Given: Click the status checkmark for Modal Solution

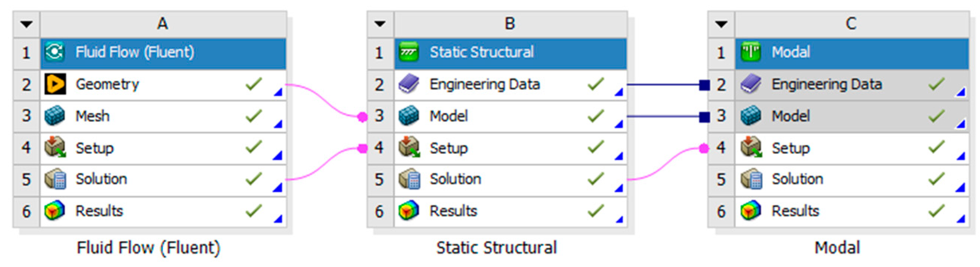Looking at the screenshot, I should pyautogui.click(x=936, y=179).
